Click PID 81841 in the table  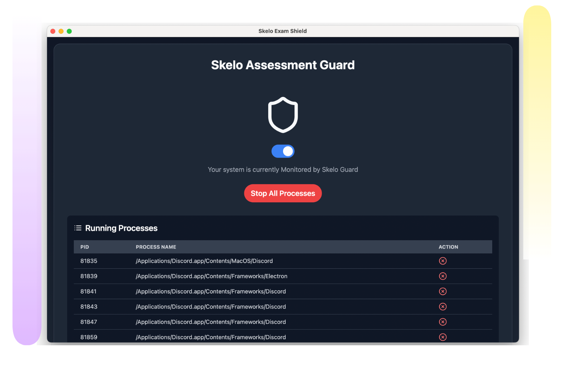pos(88,291)
